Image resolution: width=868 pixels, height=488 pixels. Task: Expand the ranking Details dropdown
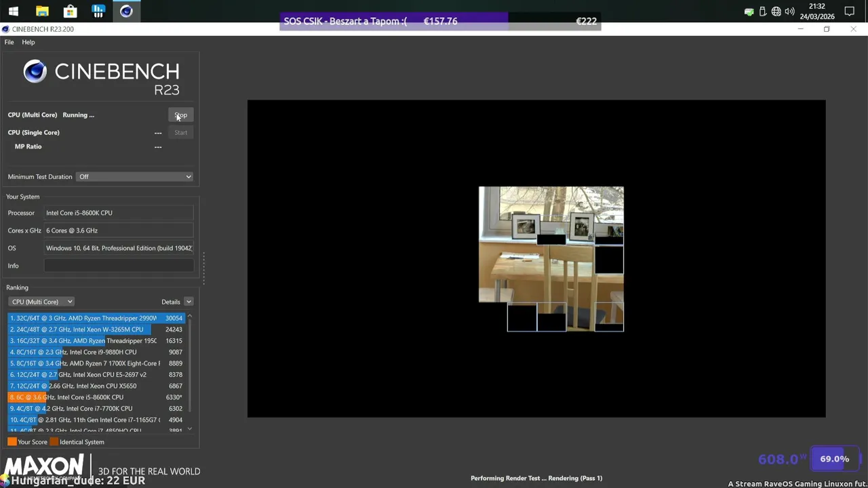189,302
